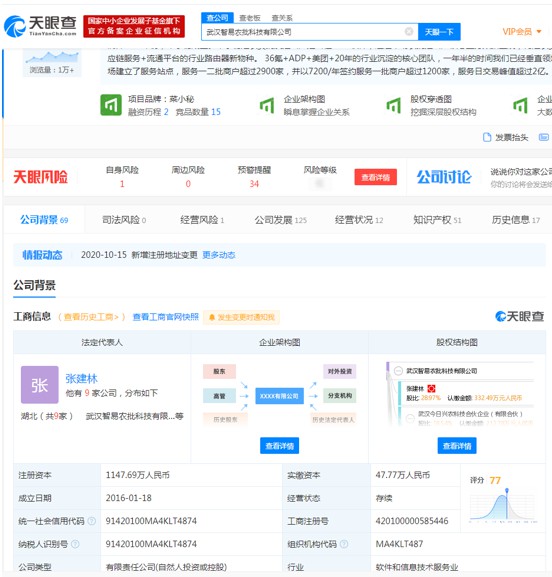The width and height of the screenshot is (552, 577).
Task: Select the 查老板 search tab
Action: [250, 18]
